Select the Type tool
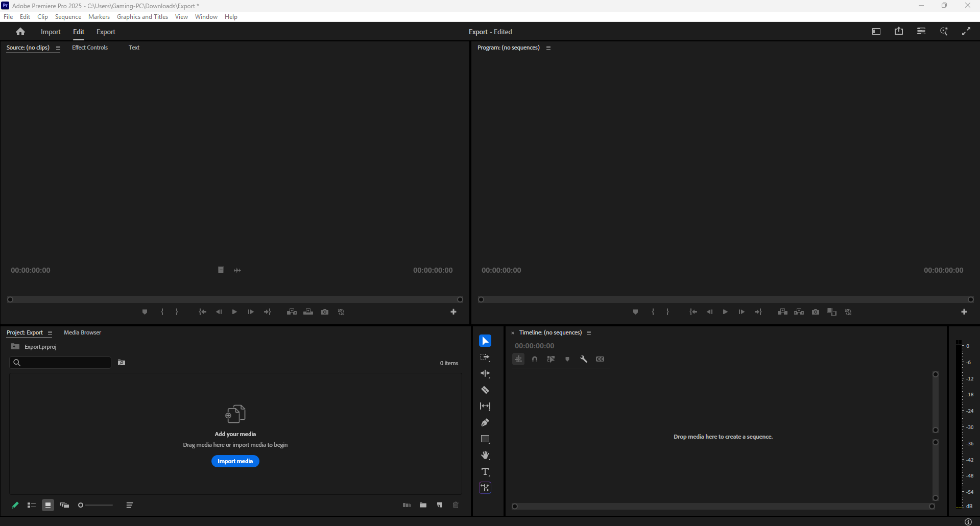This screenshot has width=980, height=526. [485, 472]
